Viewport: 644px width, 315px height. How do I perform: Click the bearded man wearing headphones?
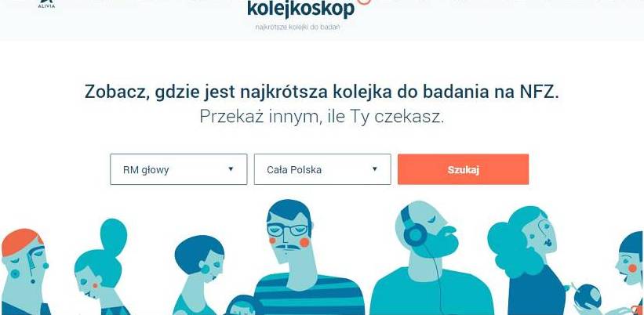tap(431, 258)
